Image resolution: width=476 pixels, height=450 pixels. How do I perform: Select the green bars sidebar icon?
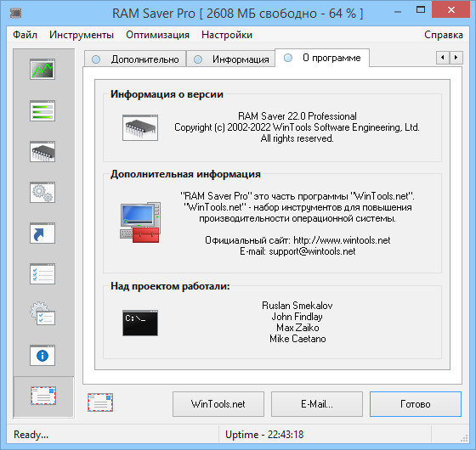pos(42,110)
